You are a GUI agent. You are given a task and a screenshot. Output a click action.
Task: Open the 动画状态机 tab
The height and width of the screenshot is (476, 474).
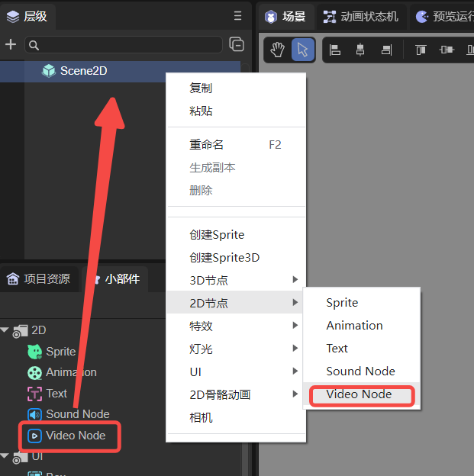(x=361, y=16)
